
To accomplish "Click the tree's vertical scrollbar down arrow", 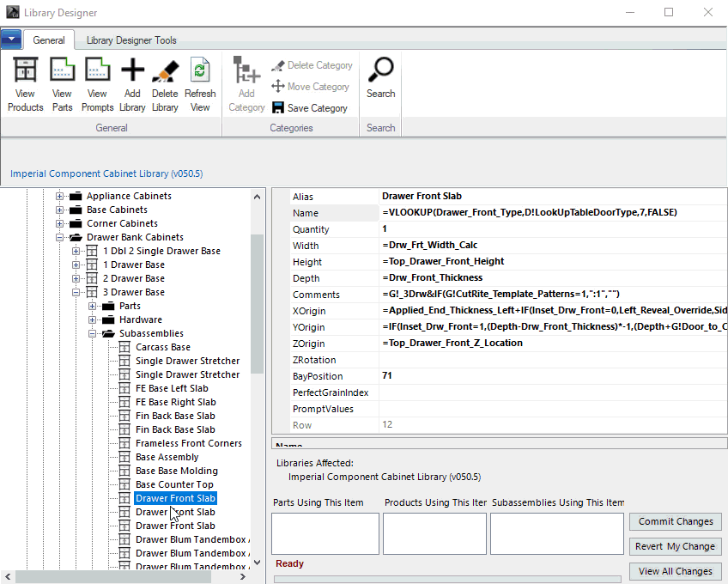I will [258, 563].
